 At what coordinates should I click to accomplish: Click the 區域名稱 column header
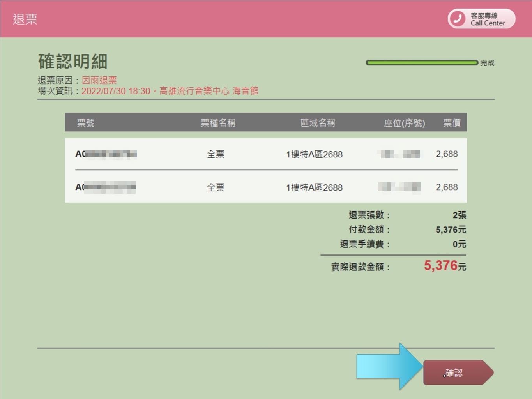click(318, 123)
